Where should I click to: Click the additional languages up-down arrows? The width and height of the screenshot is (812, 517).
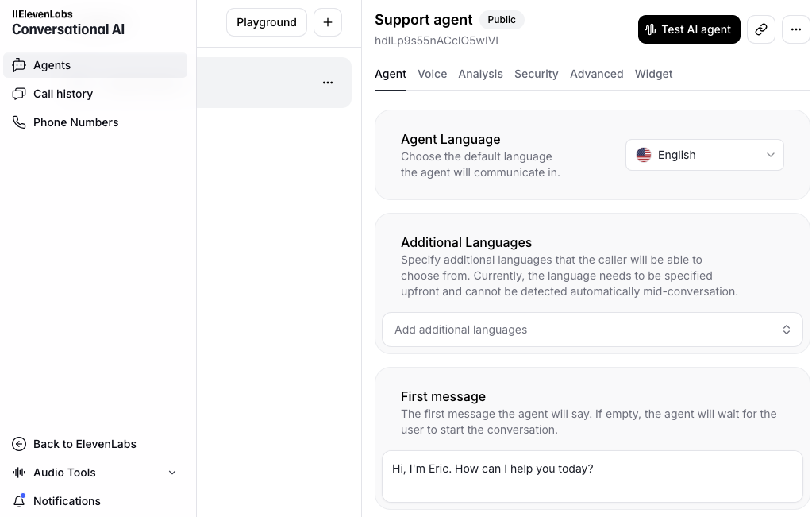pyautogui.click(x=787, y=330)
